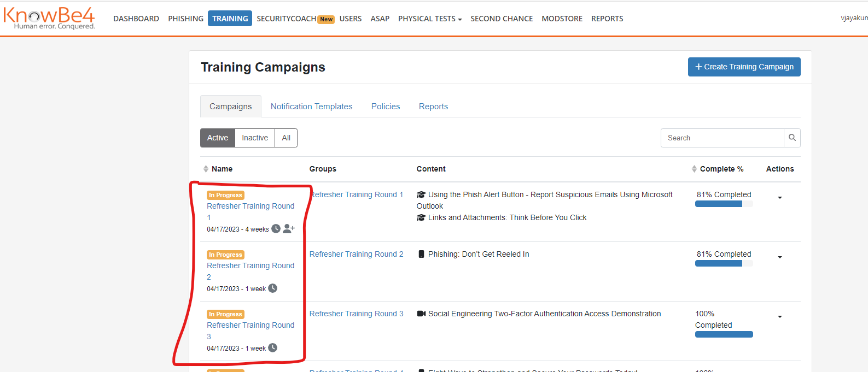Click '04/17/2023 - 4 weeks' date text
Viewport: 868px width, 372px height.
pos(238,229)
